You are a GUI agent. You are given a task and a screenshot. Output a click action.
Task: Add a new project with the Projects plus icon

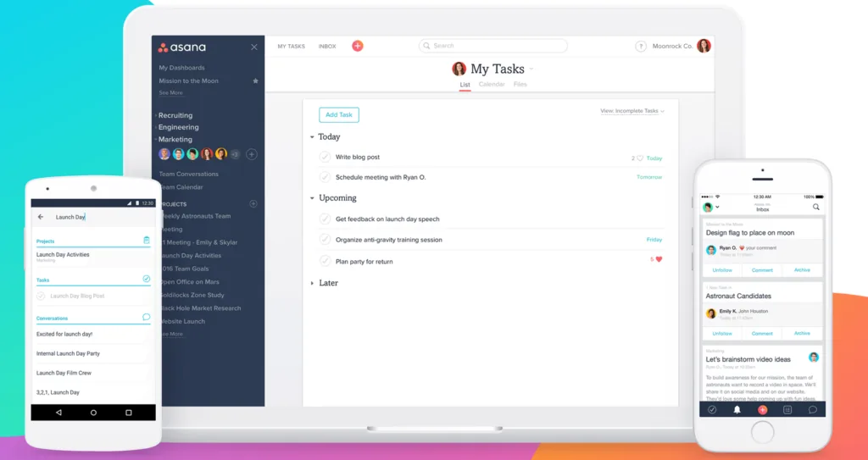pyautogui.click(x=253, y=203)
